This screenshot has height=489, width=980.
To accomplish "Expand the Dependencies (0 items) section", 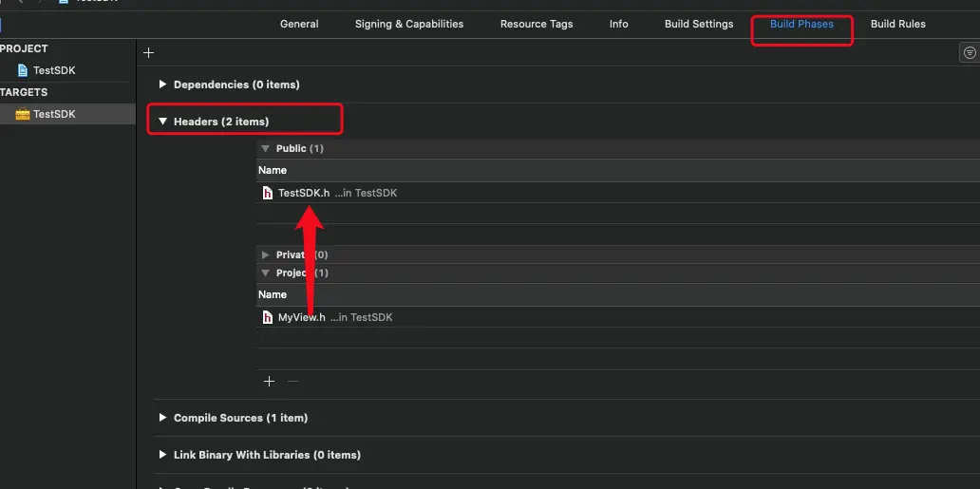I will pos(162,85).
